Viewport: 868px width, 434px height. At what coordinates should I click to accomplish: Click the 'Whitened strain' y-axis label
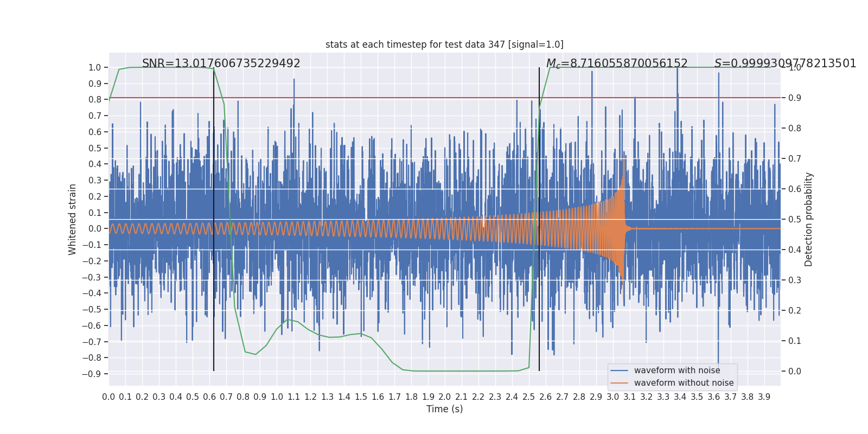tap(73, 219)
